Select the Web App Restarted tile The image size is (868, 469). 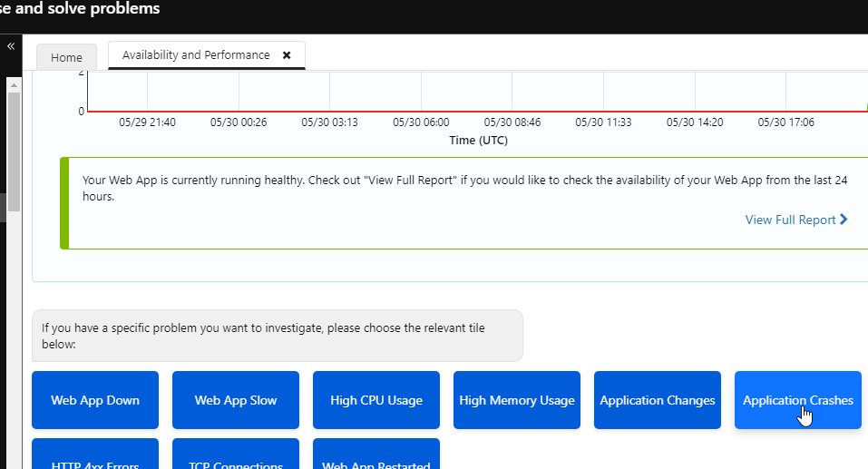click(x=376, y=458)
